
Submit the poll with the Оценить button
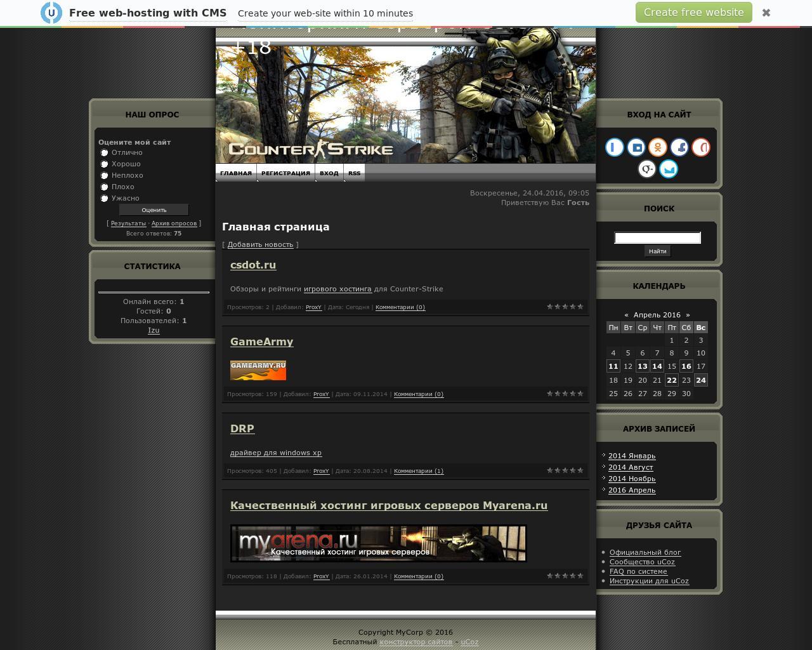pyautogui.click(x=154, y=210)
